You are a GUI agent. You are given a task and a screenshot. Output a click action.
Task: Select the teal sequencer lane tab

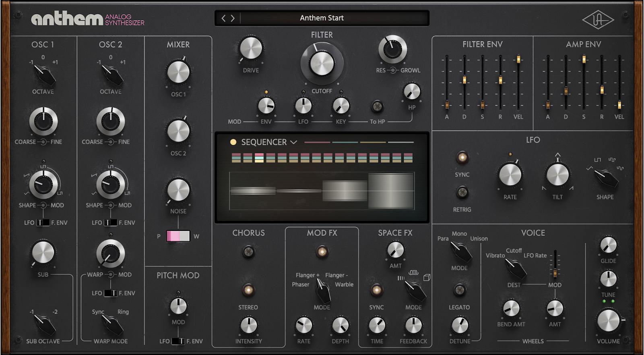[345, 142]
